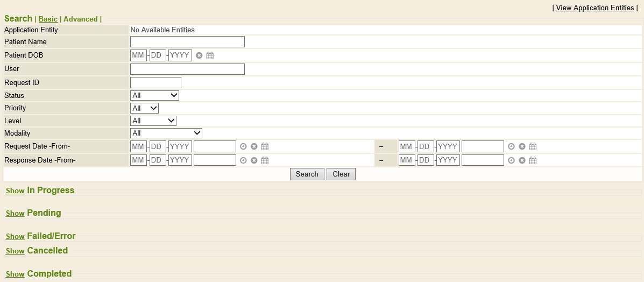
Task: Switch to Advanced search mode
Action: [x=81, y=19]
